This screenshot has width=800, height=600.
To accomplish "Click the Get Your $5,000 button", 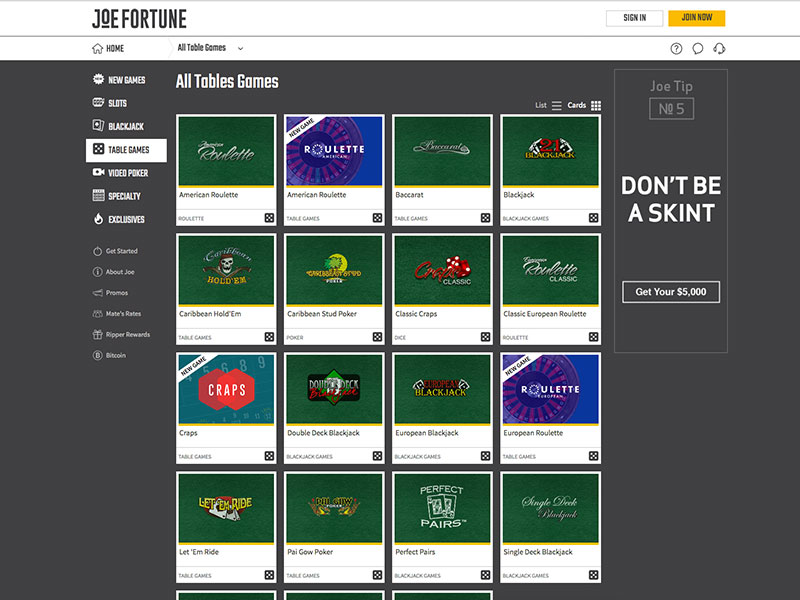I will pos(671,291).
